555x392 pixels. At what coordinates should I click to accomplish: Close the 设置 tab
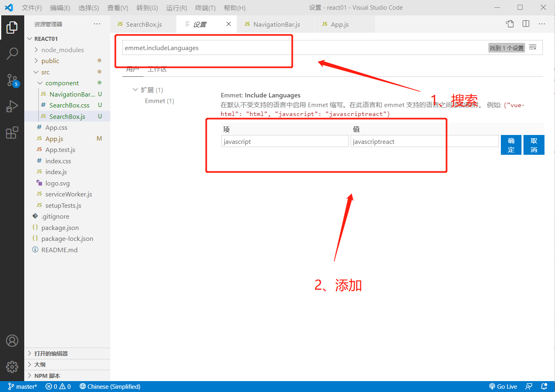229,24
